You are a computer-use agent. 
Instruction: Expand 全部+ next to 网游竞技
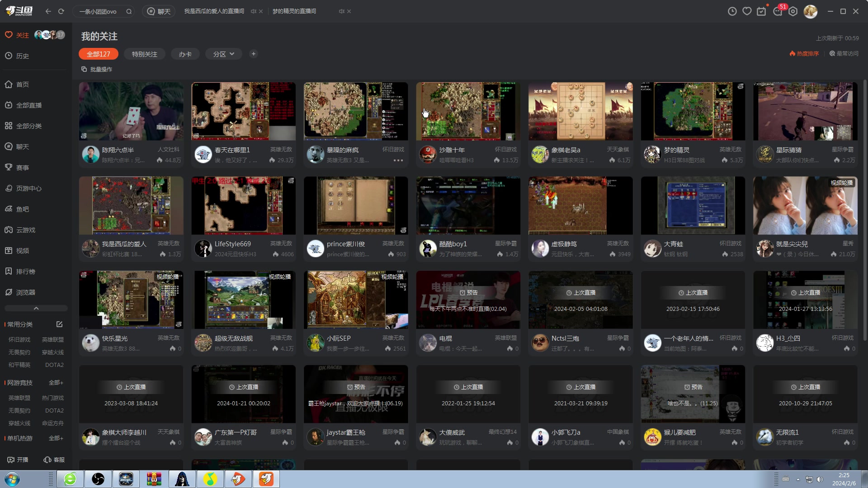coord(56,383)
